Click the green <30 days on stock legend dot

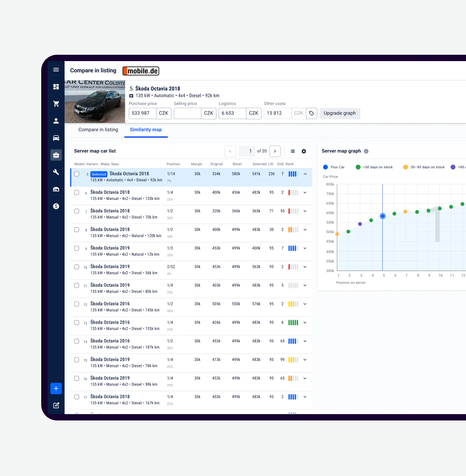pyautogui.click(x=358, y=167)
